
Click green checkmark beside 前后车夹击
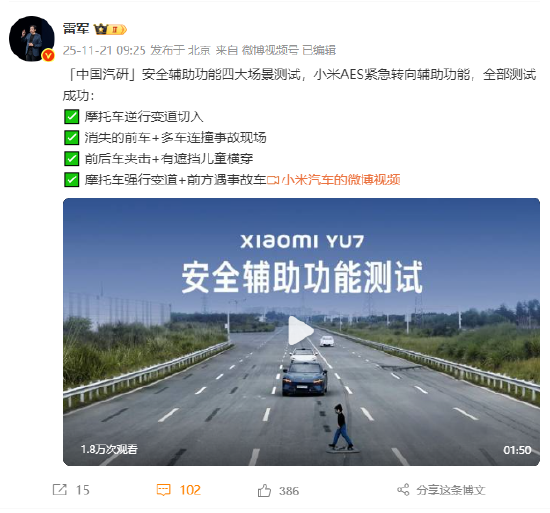tap(71, 158)
